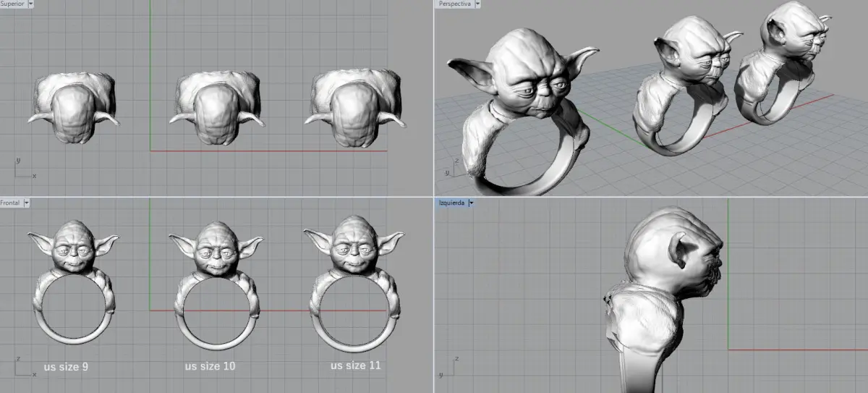
Task: Select the size 9 ring in Frontal view
Action: point(73,282)
